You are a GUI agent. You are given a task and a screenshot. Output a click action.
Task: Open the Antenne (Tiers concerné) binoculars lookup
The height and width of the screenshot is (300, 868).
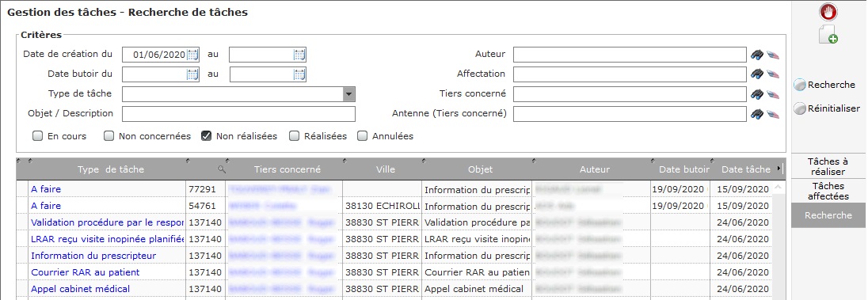pos(757,114)
